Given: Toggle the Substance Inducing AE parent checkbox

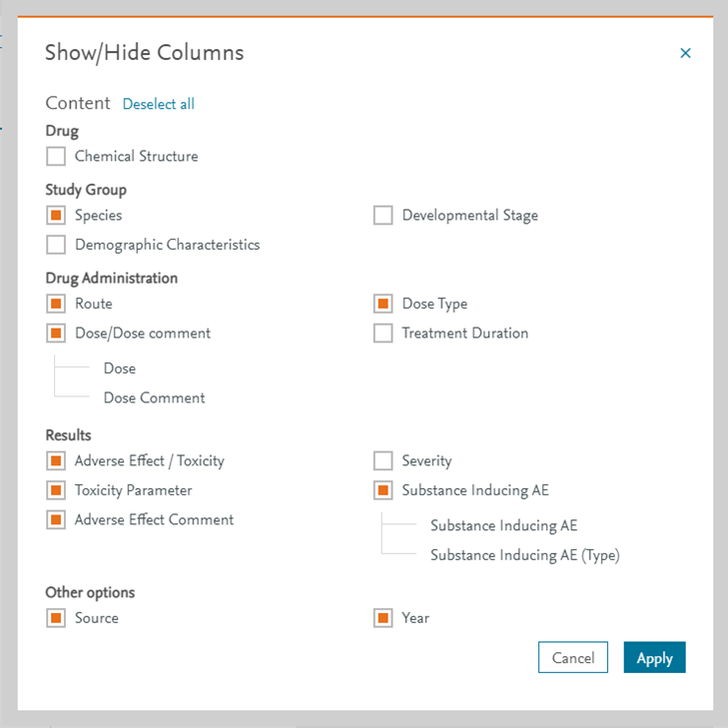Looking at the screenshot, I should tap(383, 490).
